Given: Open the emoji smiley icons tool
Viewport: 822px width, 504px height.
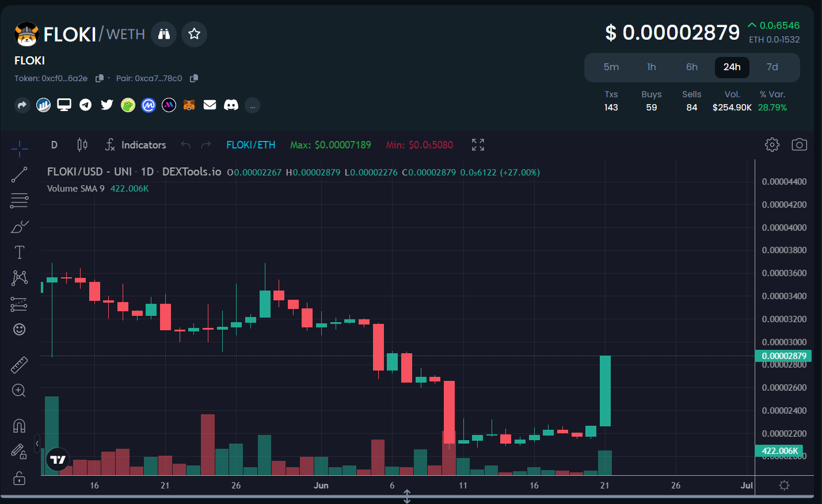Looking at the screenshot, I should pos(20,329).
